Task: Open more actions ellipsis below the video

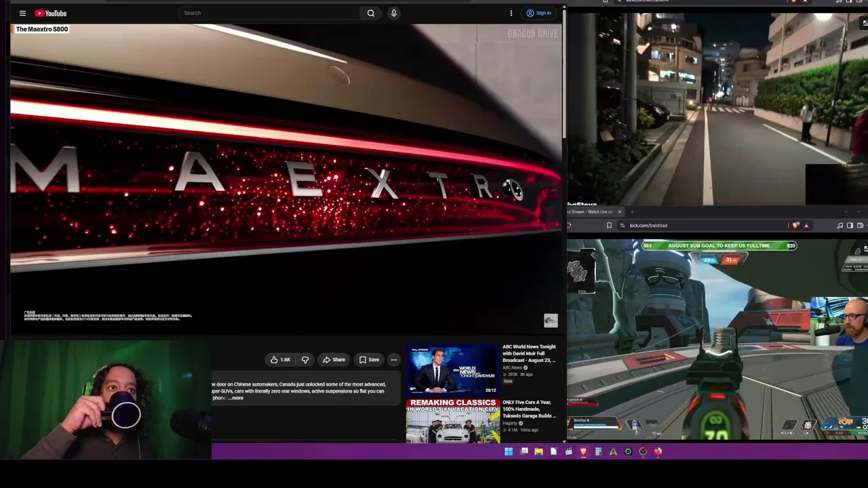Action: (394, 360)
